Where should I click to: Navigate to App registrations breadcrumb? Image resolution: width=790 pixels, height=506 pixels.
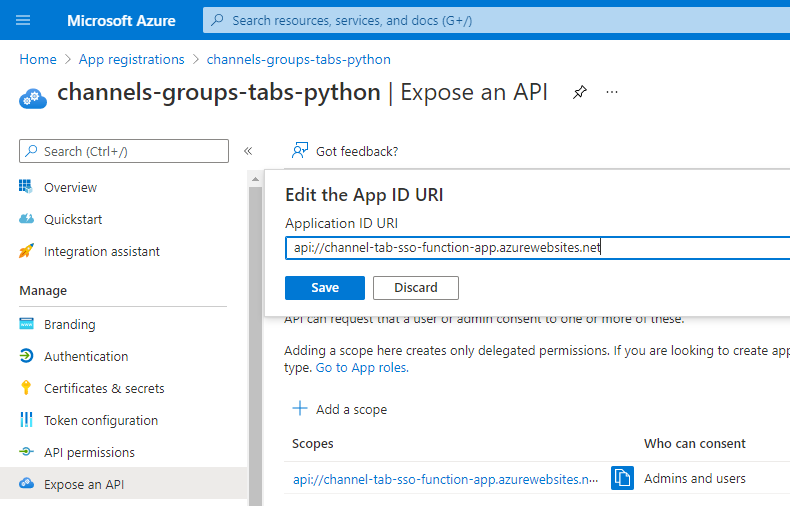point(131,59)
